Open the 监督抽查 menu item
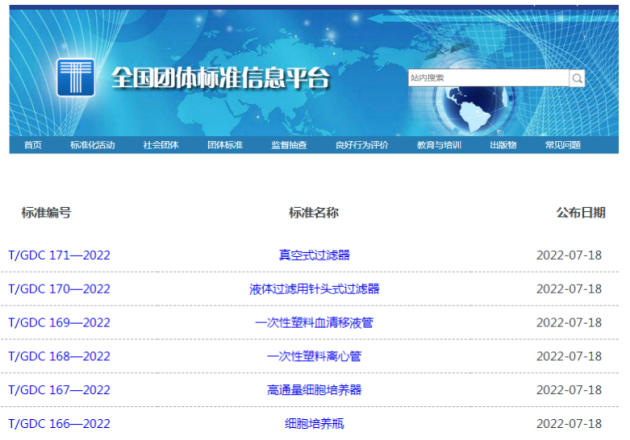 click(289, 145)
